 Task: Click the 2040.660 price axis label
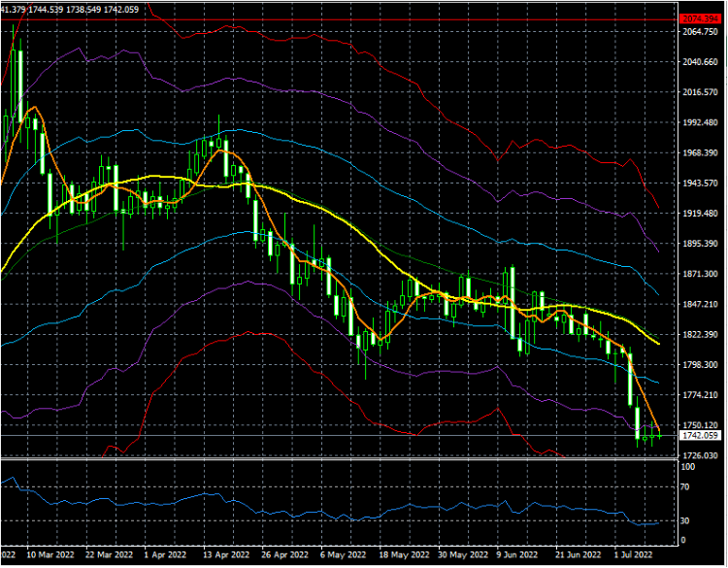tap(700, 62)
